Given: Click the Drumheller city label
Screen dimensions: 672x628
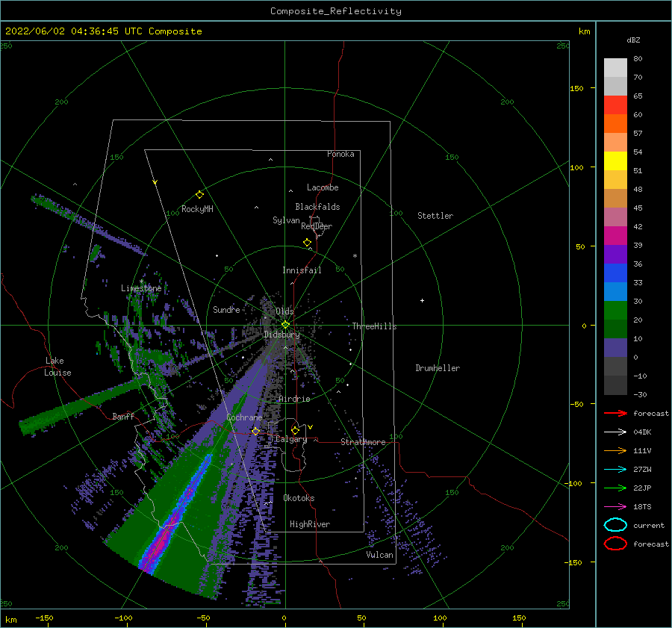Looking at the screenshot, I should [x=438, y=368].
